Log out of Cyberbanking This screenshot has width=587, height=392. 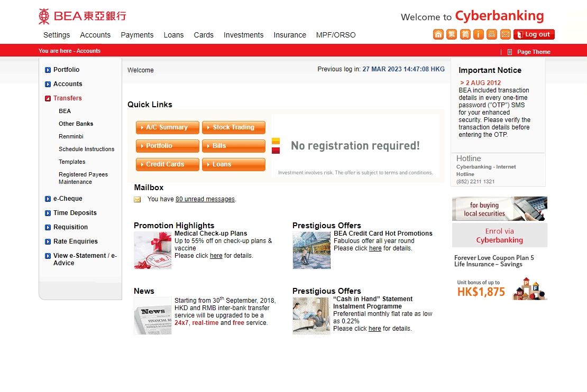pyautogui.click(x=534, y=34)
